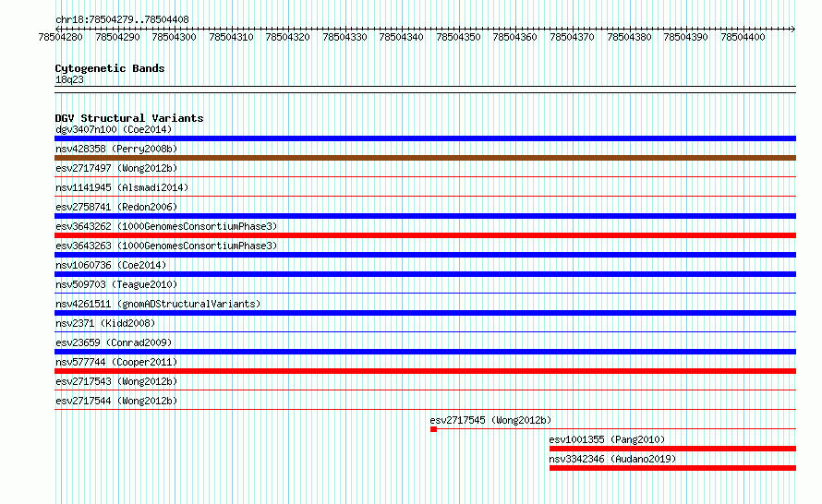Select the 18q23 band label
822x504 pixels.
coord(69,79)
